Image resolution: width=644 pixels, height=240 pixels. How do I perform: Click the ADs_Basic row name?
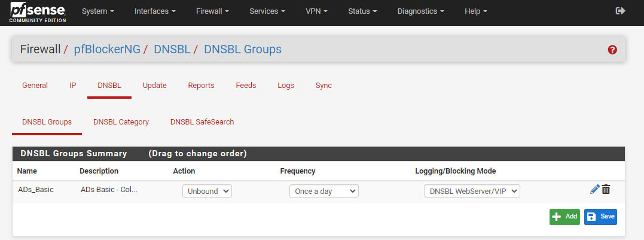[36, 190]
